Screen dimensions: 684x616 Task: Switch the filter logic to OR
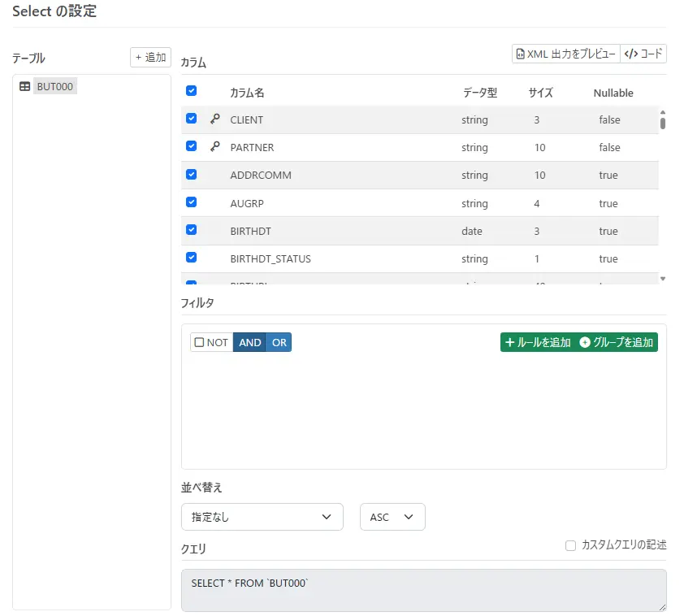point(279,341)
